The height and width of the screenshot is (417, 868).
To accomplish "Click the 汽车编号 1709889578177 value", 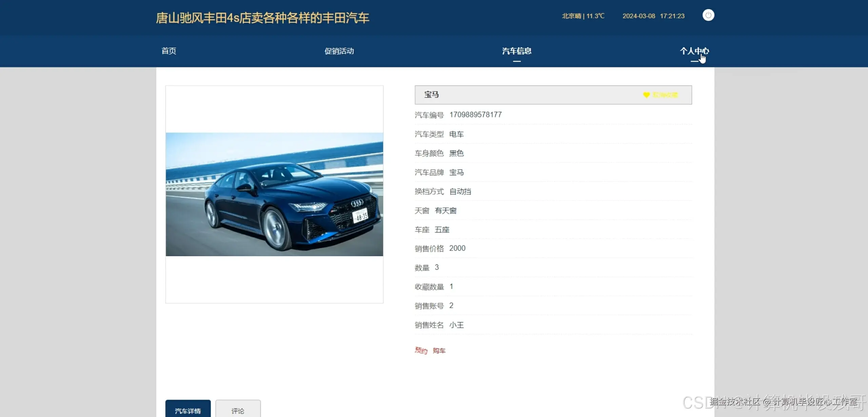I will [475, 115].
